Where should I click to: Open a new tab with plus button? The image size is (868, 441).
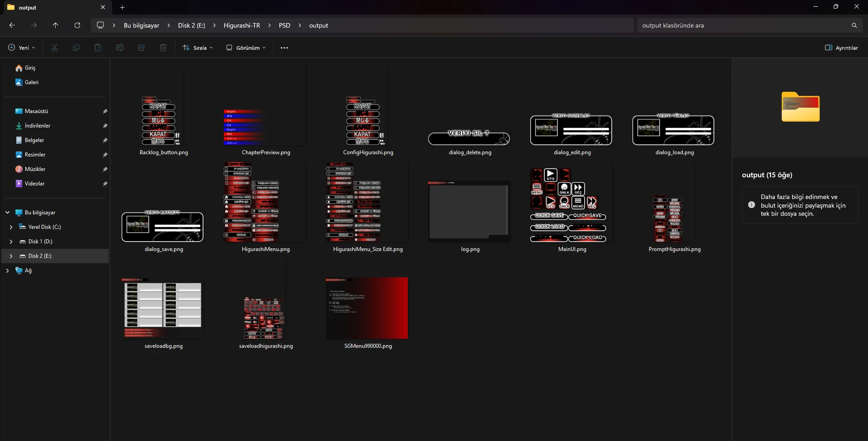click(122, 7)
